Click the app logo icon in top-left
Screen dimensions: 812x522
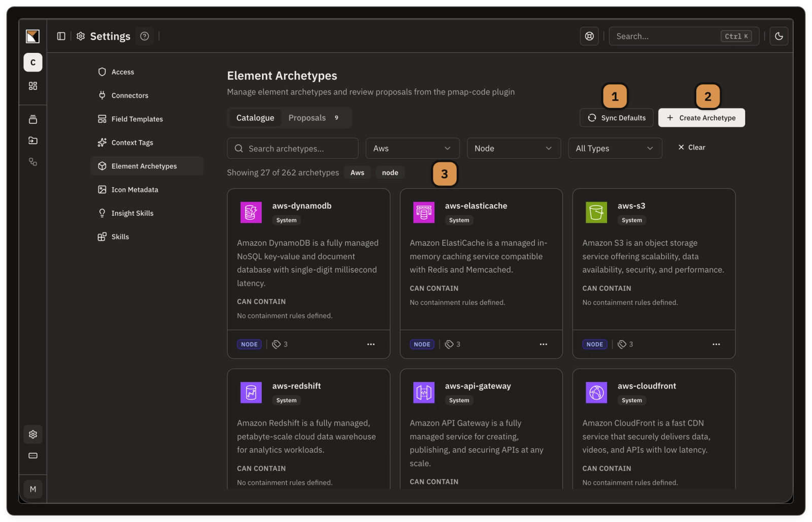32,36
